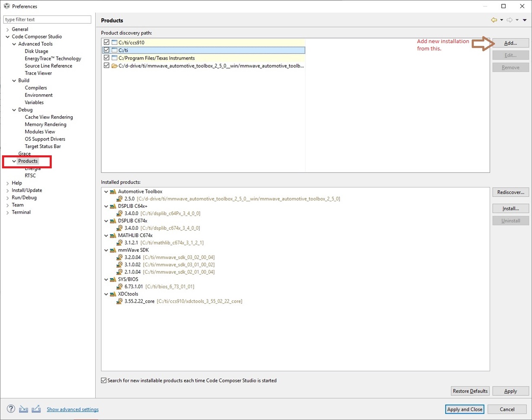Viewport: 532px width, 420px height.
Task: Click the icon next to C:/ti/ccs910 path
Action: click(x=114, y=42)
